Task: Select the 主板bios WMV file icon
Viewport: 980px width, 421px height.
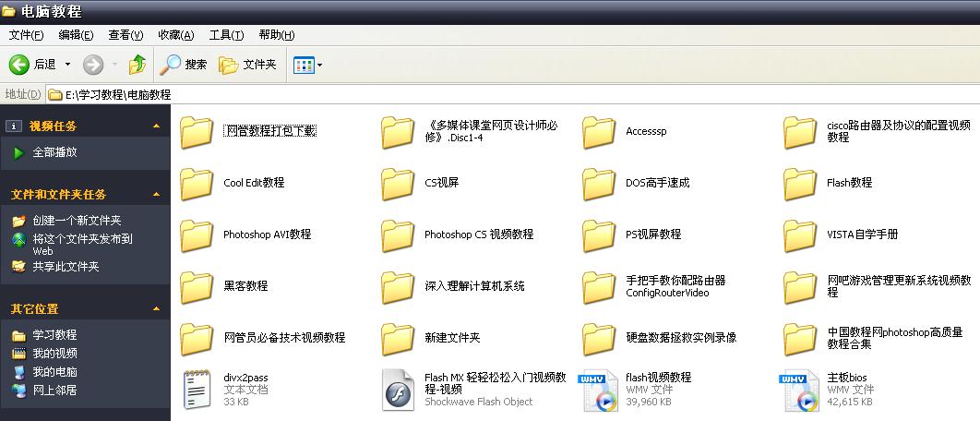Action: pos(800,390)
